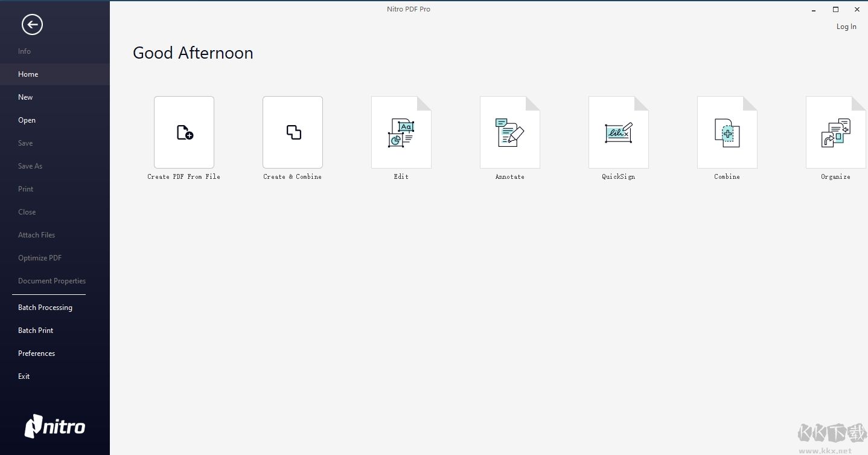Open the QuickSign tile
The image size is (868, 455).
(619, 132)
